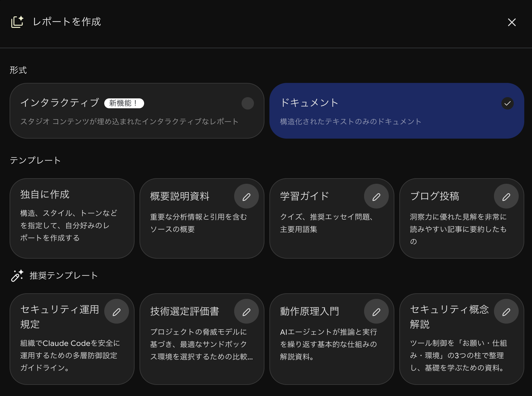Click the ブログ投稿 card title
Image resolution: width=532 pixels, height=396 pixels.
click(x=435, y=196)
